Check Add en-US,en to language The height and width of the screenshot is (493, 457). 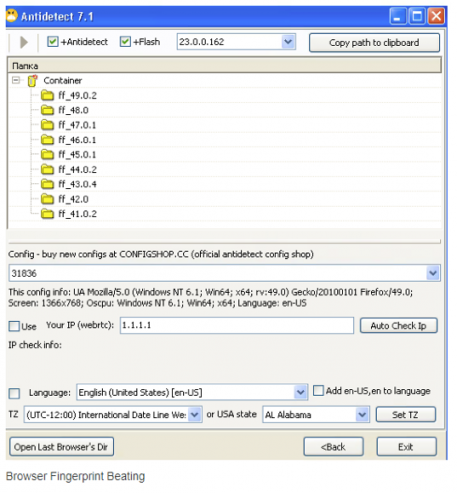point(318,390)
